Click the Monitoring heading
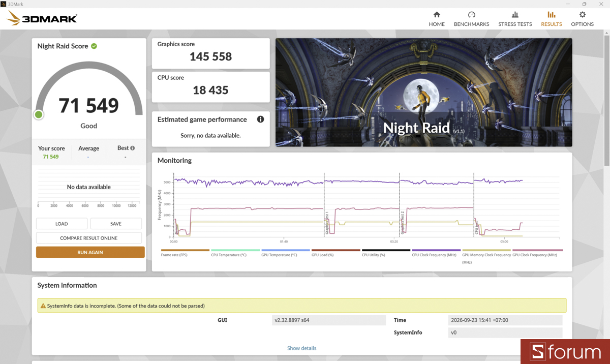 174,160
